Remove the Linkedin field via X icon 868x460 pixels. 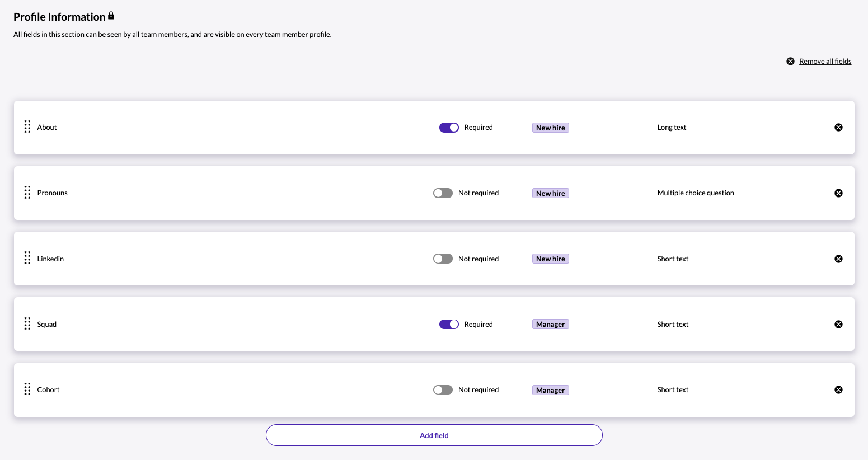[x=838, y=259]
